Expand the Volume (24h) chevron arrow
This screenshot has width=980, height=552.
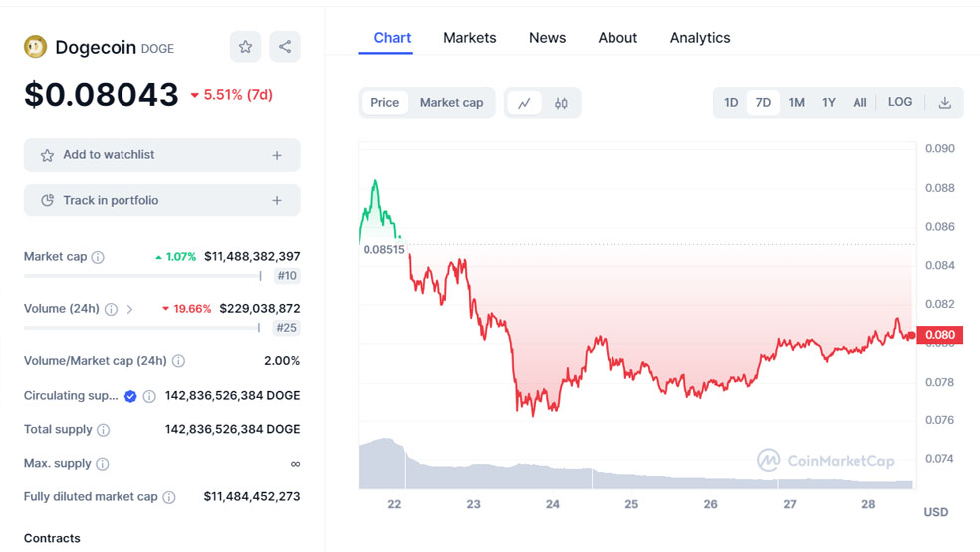129,309
